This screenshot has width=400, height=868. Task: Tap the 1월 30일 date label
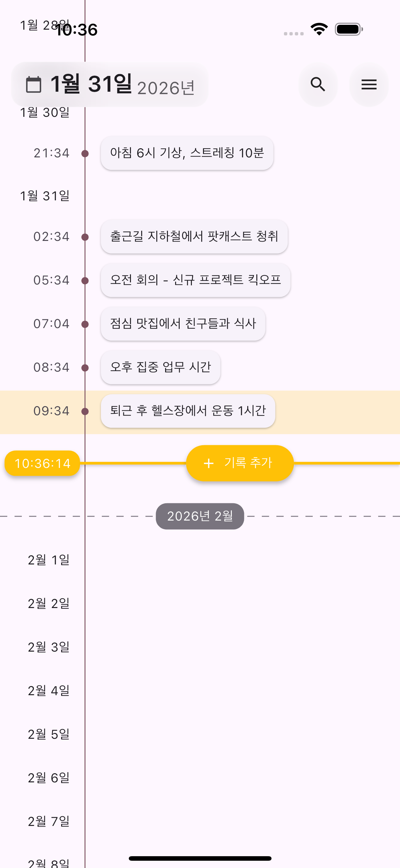tap(45, 113)
